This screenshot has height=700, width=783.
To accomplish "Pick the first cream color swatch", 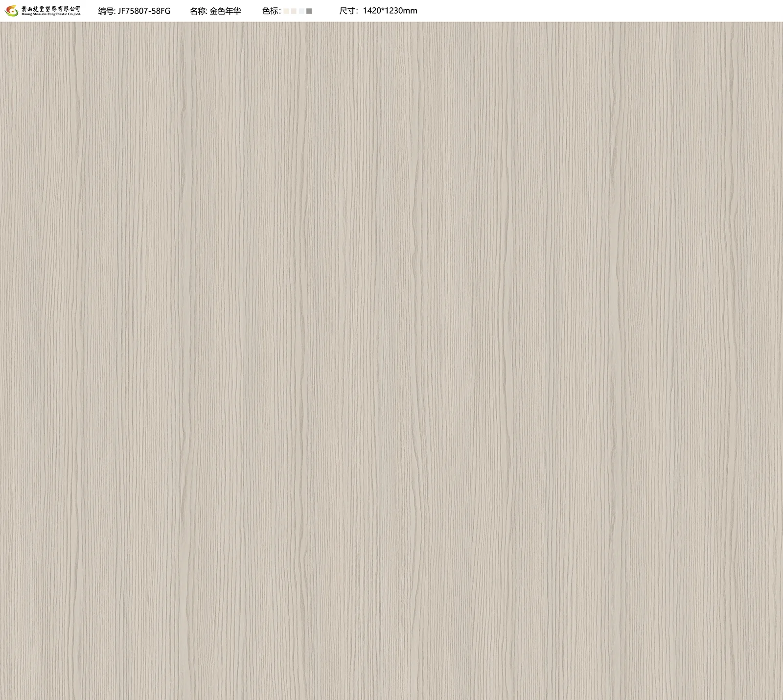I will (x=286, y=11).
